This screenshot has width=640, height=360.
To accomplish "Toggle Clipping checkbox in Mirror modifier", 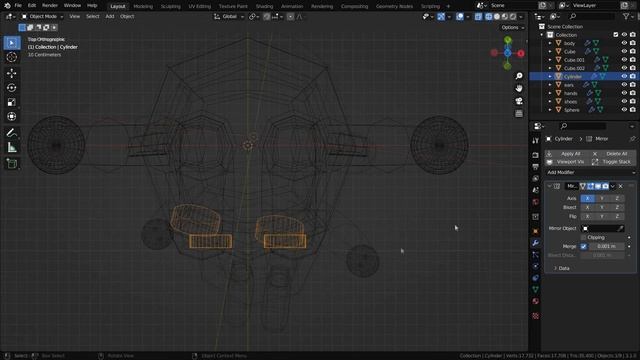I will tap(583, 238).
